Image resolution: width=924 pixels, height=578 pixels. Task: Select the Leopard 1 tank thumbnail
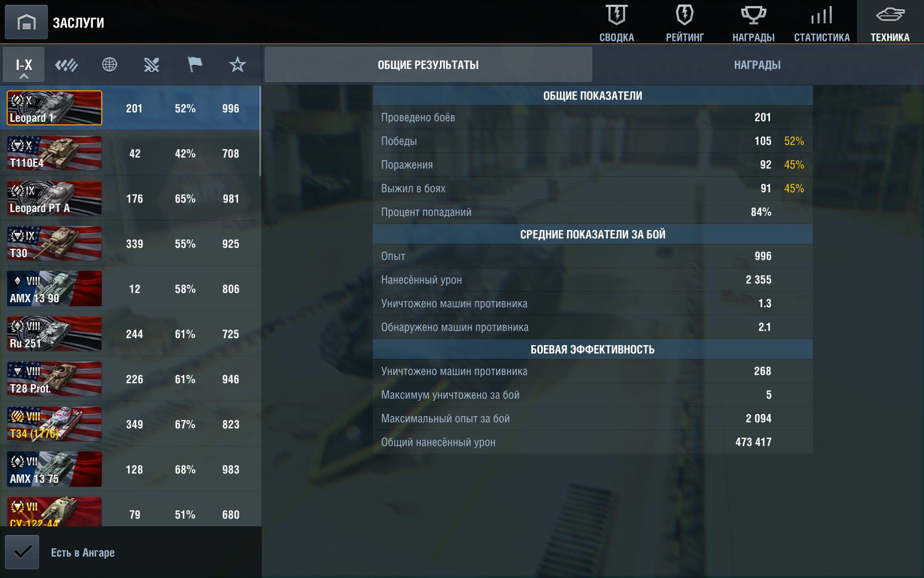coord(54,108)
